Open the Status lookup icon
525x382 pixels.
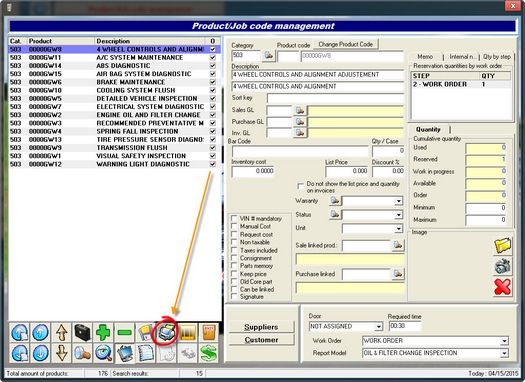pyautogui.click(x=334, y=214)
